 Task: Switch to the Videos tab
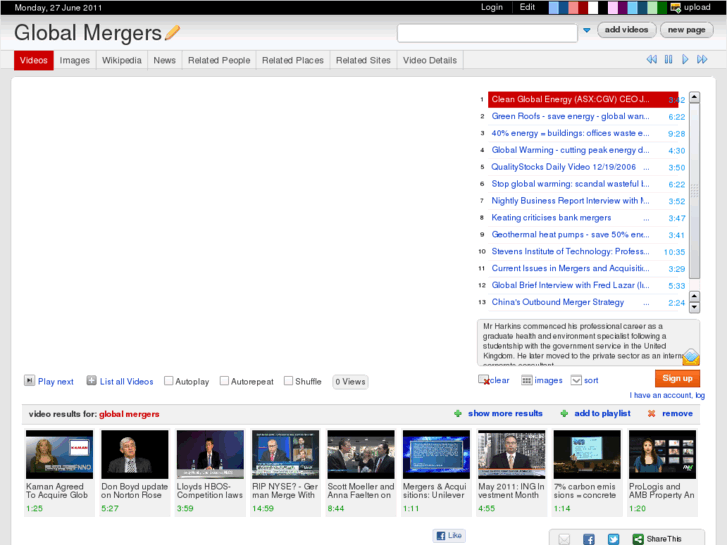[33, 60]
